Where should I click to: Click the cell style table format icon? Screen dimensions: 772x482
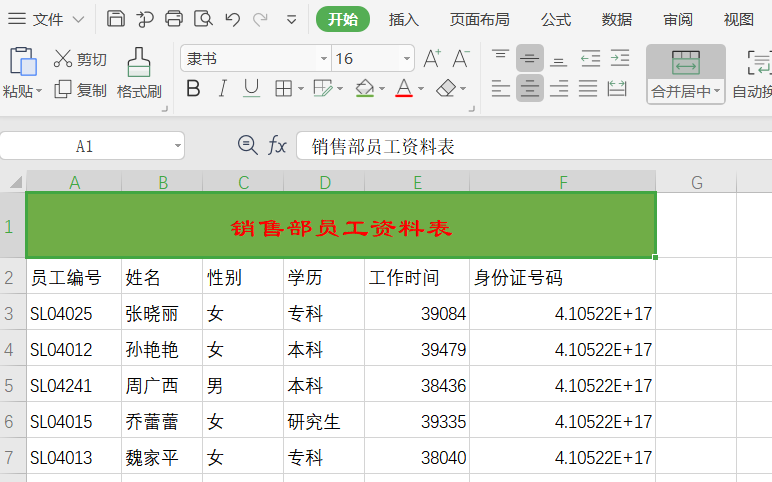tap(323, 89)
